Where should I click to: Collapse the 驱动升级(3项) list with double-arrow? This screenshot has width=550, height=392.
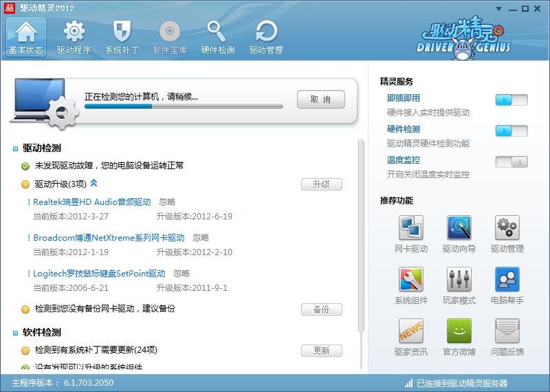tap(94, 184)
